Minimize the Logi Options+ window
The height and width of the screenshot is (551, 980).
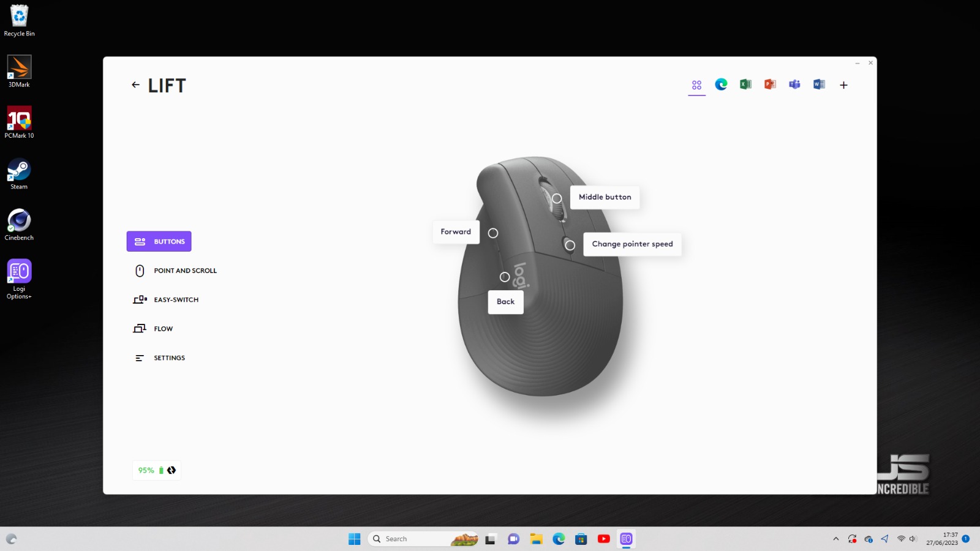click(858, 63)
